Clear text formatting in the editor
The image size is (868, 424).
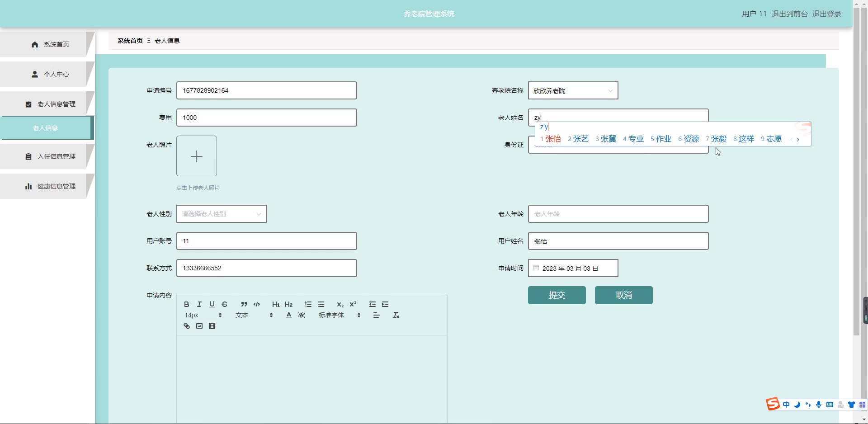(396, 315)
